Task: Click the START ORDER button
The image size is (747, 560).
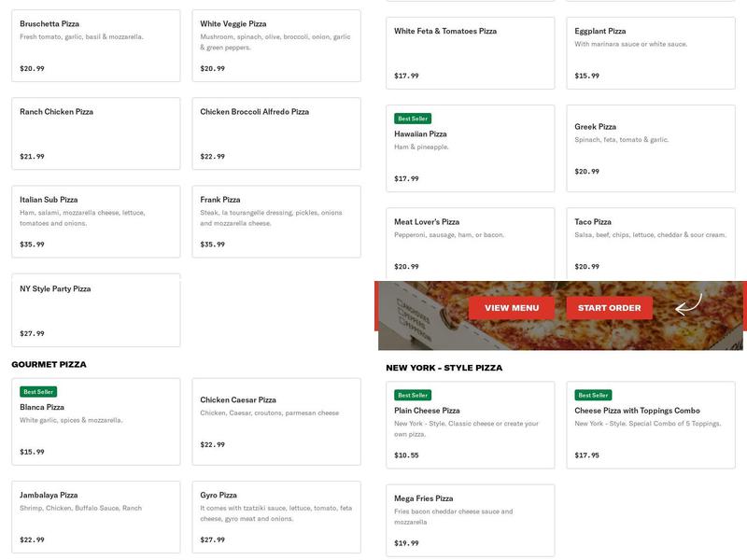Action: pos(608,305)
